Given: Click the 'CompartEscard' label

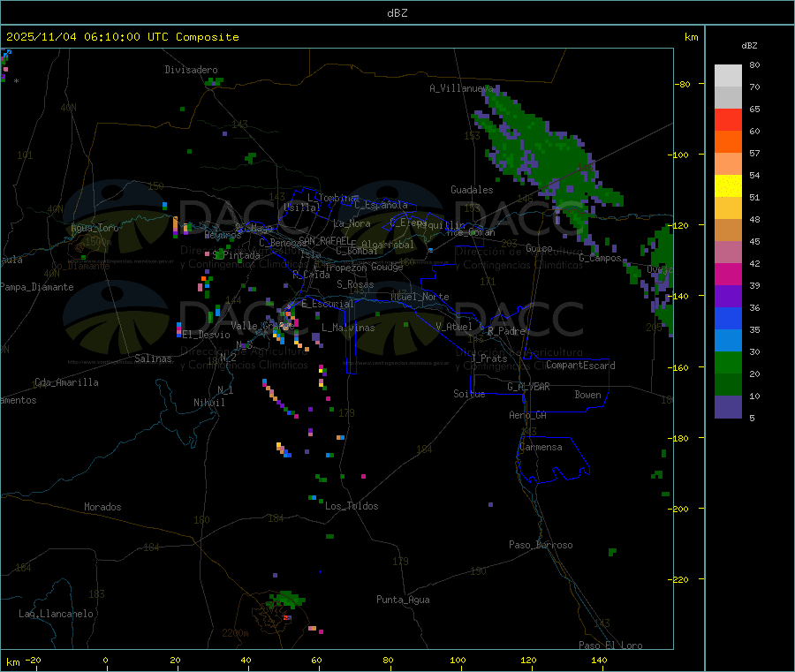Looking at the screenshot, I should click(580, 366).
